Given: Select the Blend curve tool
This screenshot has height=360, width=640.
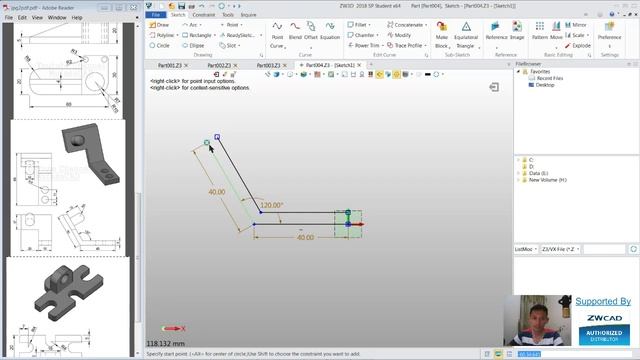Looking at the screenshot, I should pyautogui.click(x=295, y=31).
